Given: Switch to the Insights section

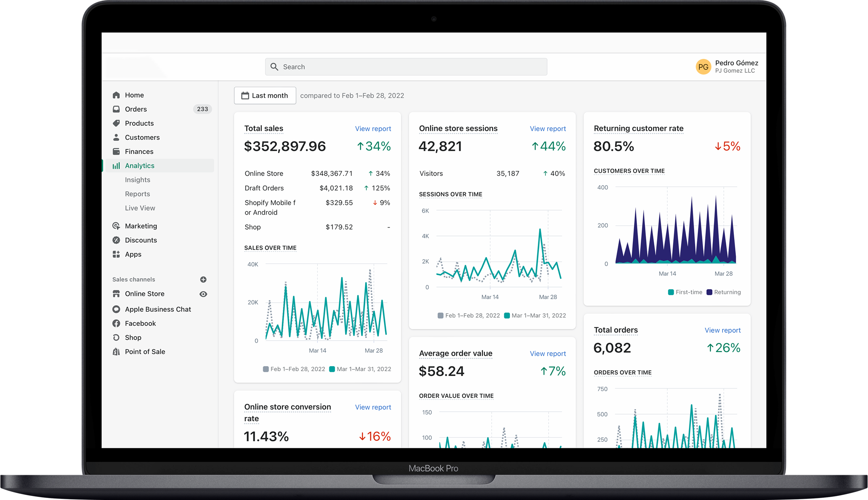Looking at the screenshot, I should pos(137,179).
